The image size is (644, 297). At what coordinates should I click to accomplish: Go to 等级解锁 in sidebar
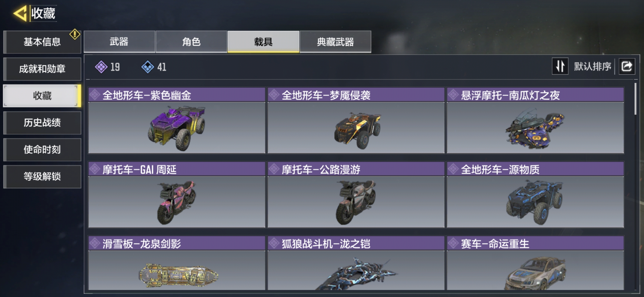click(x=42, y=177)
